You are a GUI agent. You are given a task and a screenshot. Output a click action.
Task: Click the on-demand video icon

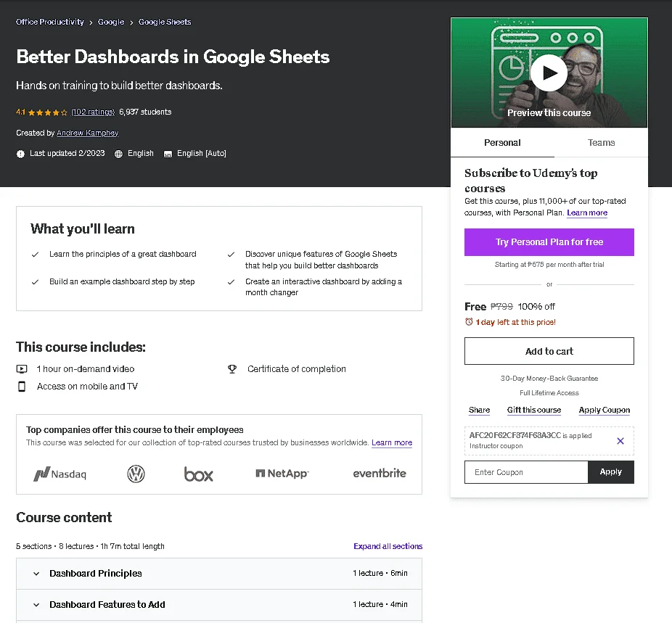point(22,368)
